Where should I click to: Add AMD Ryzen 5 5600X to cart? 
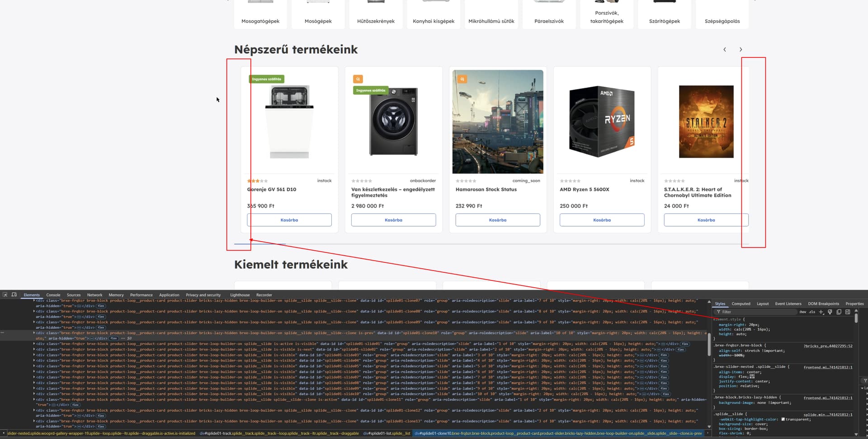click(602, 220)
